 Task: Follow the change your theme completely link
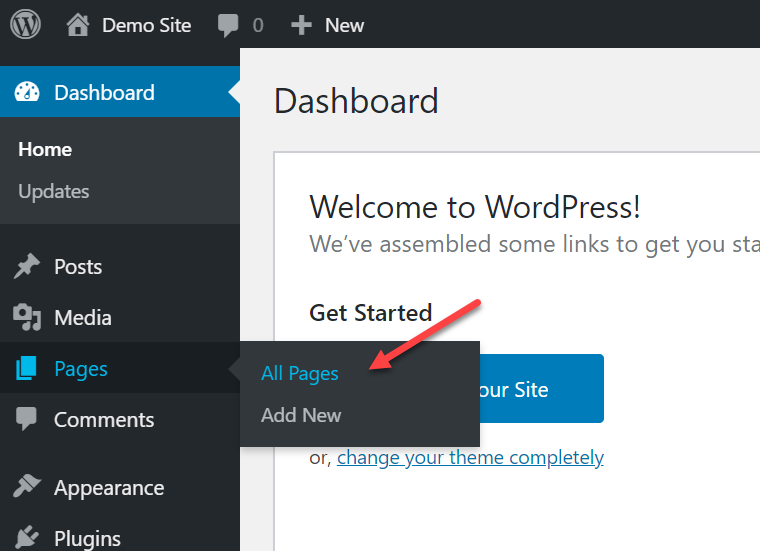coord(470,457)
